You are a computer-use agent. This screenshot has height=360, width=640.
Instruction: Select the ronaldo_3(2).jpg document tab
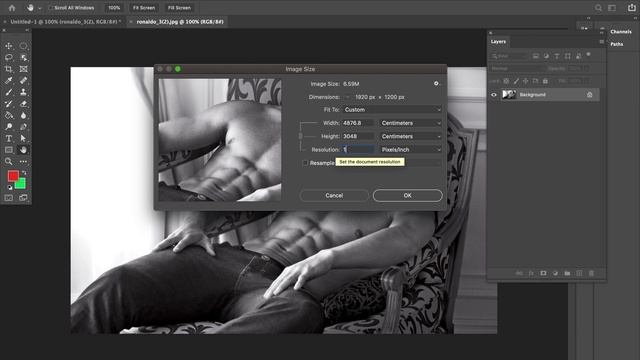180,22
